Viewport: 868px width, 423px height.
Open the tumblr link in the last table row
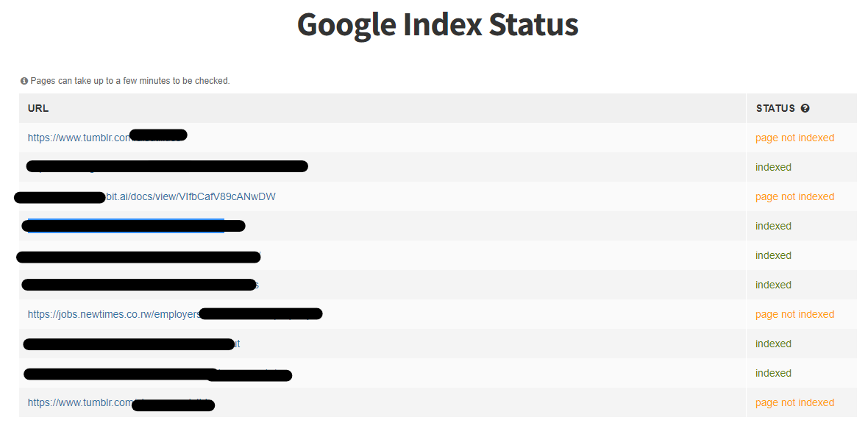coord(121,402)
